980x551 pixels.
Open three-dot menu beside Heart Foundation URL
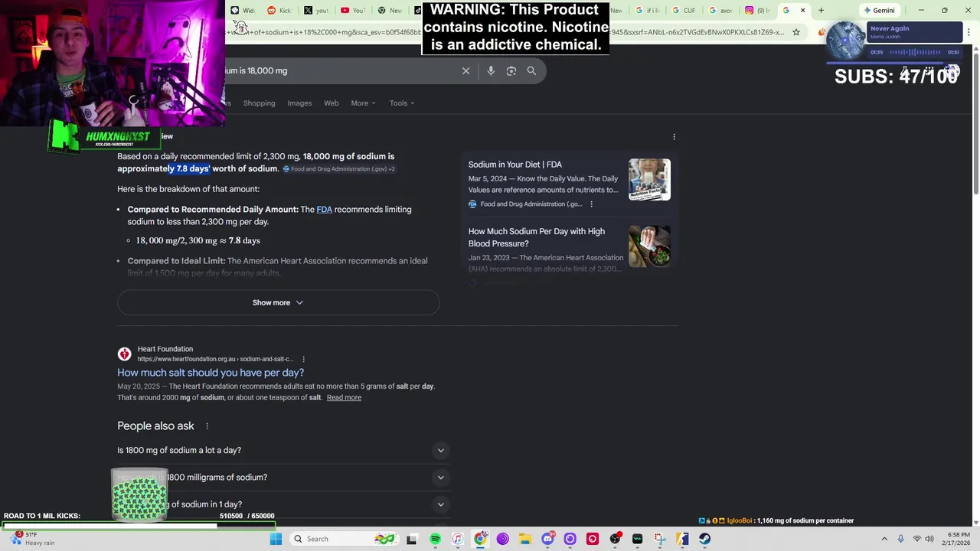(303, 359)
